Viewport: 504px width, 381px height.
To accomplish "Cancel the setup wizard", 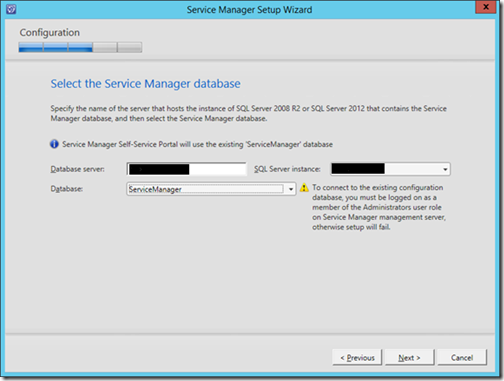I will [x=462, y=358].
